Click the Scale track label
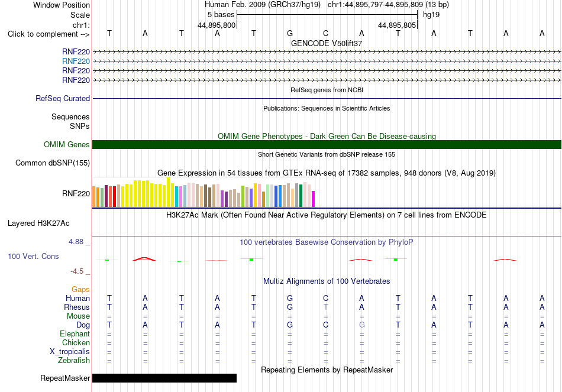This screenshot has height=392, width=562. click(x=80, y=15)
